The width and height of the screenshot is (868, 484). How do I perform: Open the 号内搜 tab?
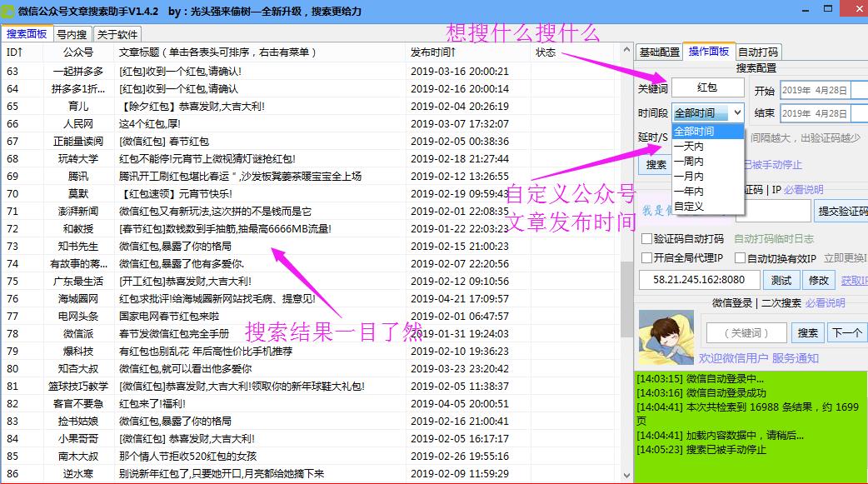pos(72,34)
